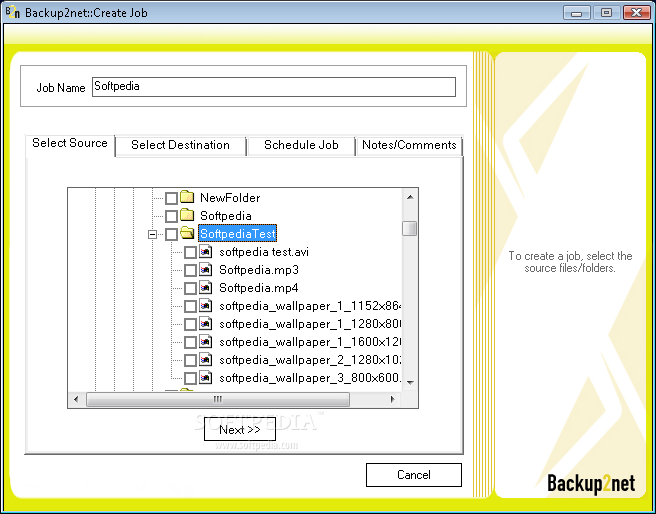Select softpedia_wallpaper_2_1280x10 file name
The width and height of the screenshot is (656, 514).
pos(310,360)
